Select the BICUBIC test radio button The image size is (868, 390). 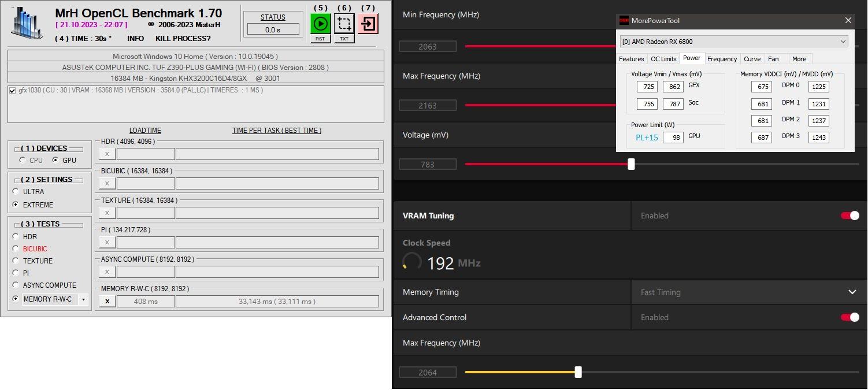pyautogui.click(x=16, y=248)
